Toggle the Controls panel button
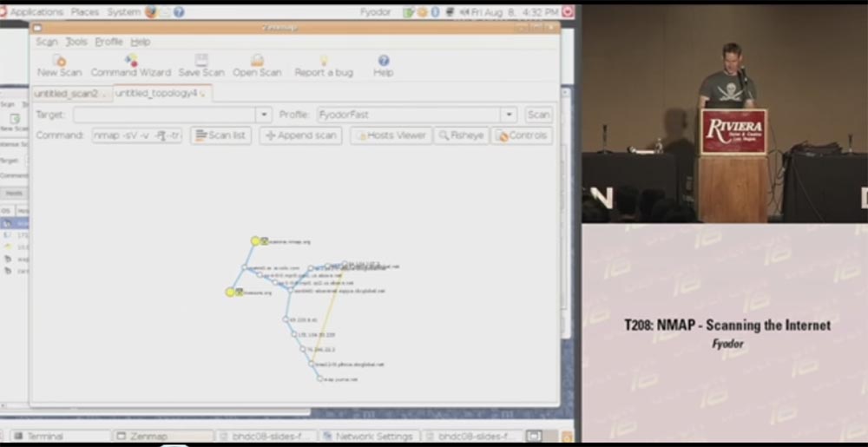Viewport: 868px width, 447px height. (522, 135)
